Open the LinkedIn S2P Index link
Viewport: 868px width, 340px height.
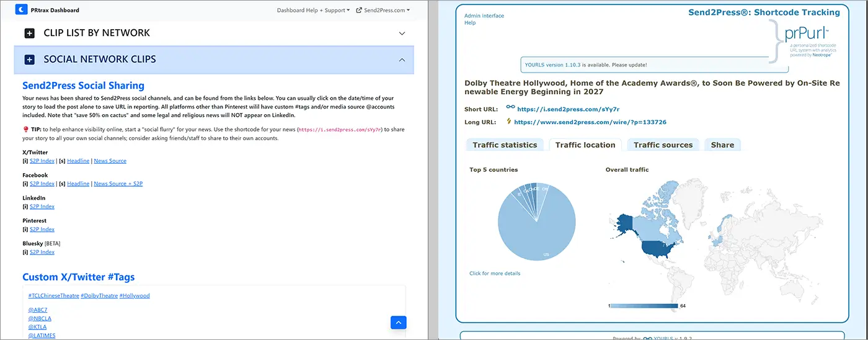tap(42, 207)
